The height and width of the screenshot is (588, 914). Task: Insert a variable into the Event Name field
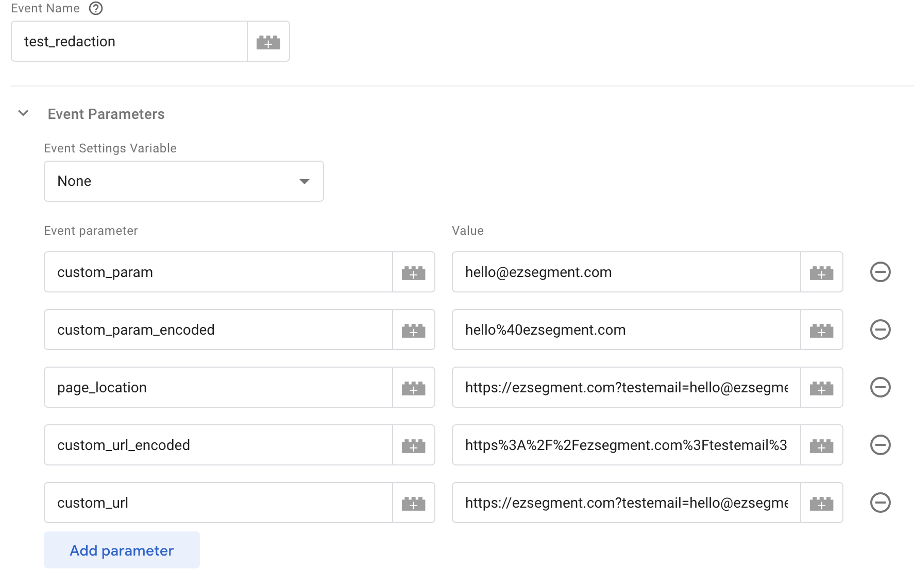point(268,41)
